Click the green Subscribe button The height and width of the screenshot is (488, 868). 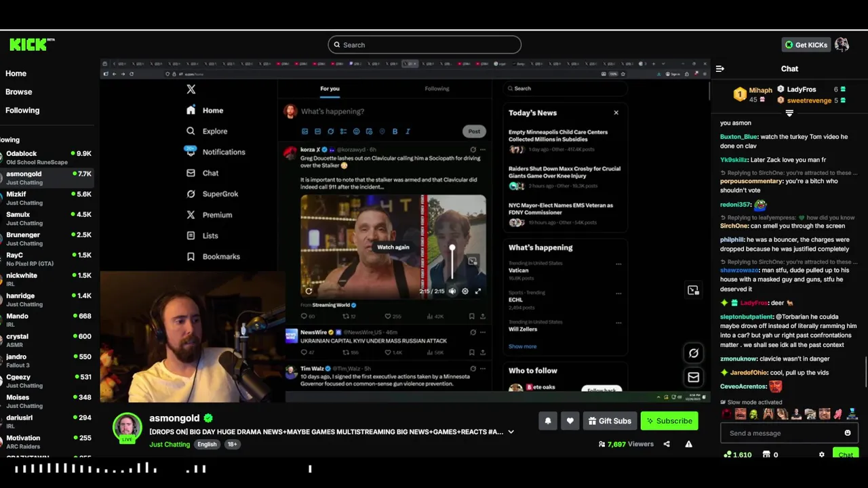point(669,421)
